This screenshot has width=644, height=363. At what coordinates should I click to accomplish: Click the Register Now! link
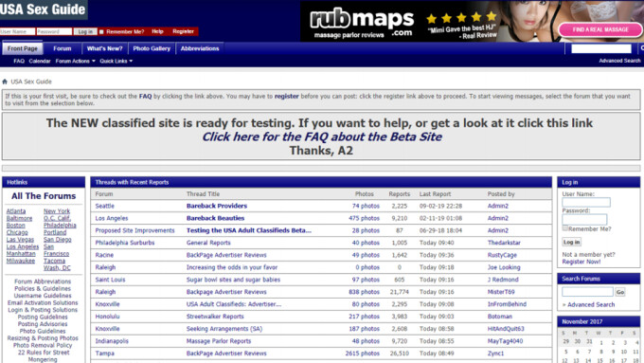point(581,262)
